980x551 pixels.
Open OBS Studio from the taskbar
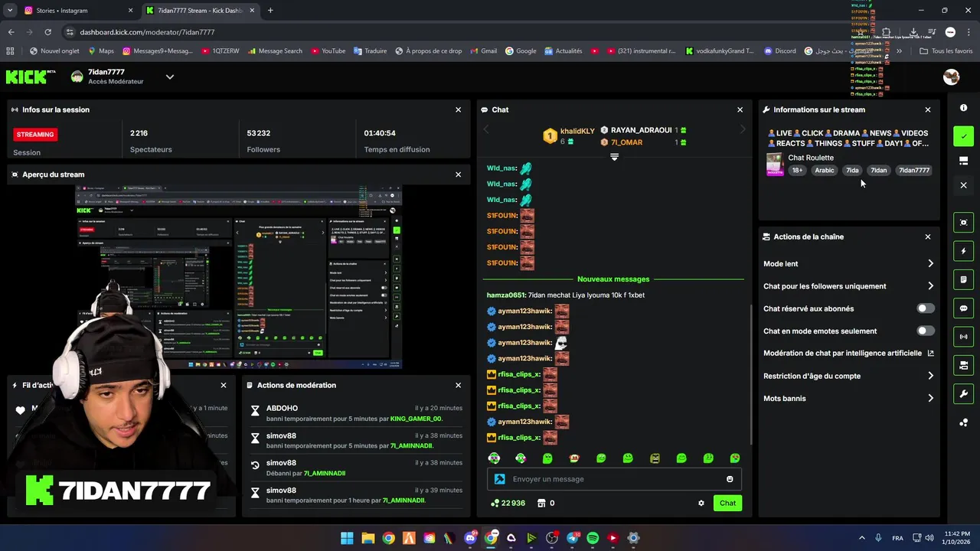pyautogui.click(x=552, y=538)
